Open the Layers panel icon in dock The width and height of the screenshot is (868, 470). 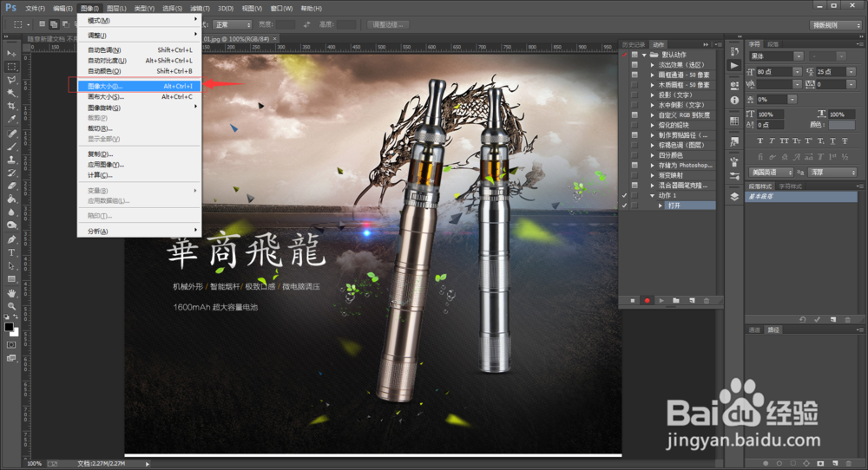(734, 196)
